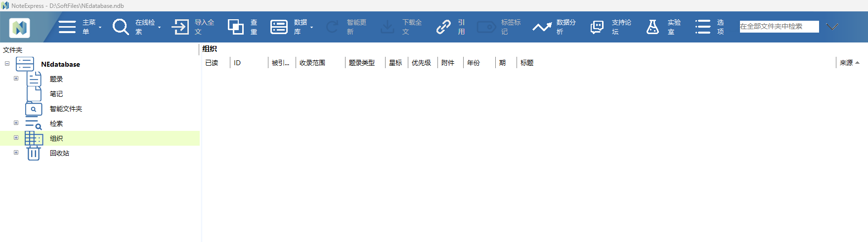Image resolution: width=868 pixels, height=242 pixels.
Task: Click the 在线检索 magnifier icon
Action: [x=121, y=27]
